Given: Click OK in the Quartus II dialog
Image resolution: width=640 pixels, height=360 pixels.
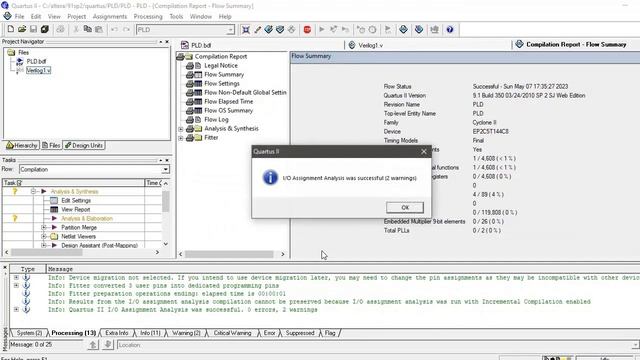Looking at the screenshot, I should click(x=404, y=207).
